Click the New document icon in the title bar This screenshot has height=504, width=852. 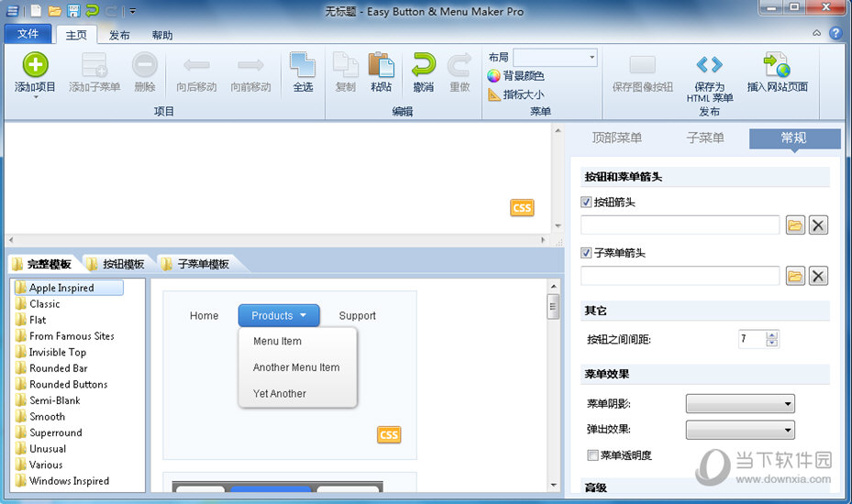point(36,10)
